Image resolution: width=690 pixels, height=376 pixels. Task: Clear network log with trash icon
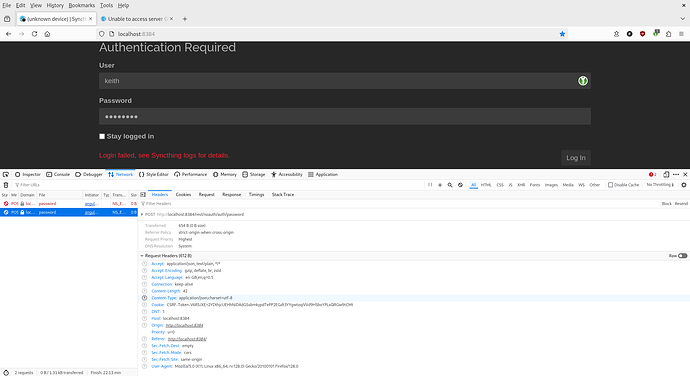click(x=6, y=185)
